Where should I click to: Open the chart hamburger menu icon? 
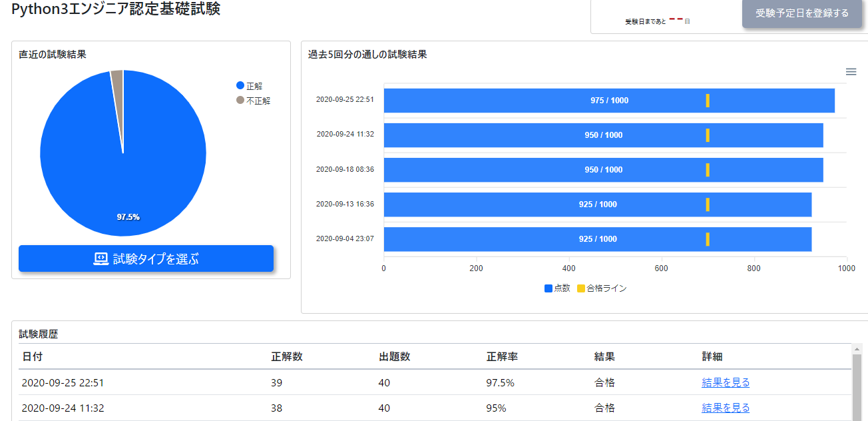(851, 72)
